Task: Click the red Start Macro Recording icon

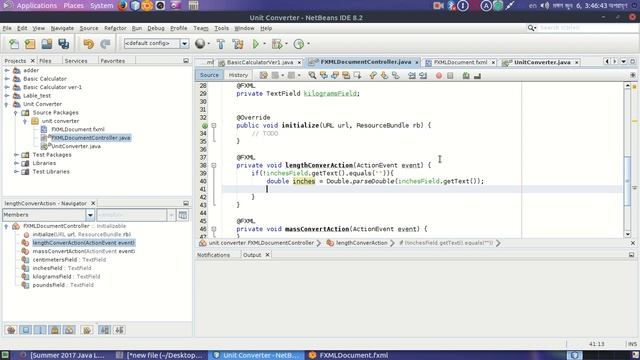Action: point(439,76)
